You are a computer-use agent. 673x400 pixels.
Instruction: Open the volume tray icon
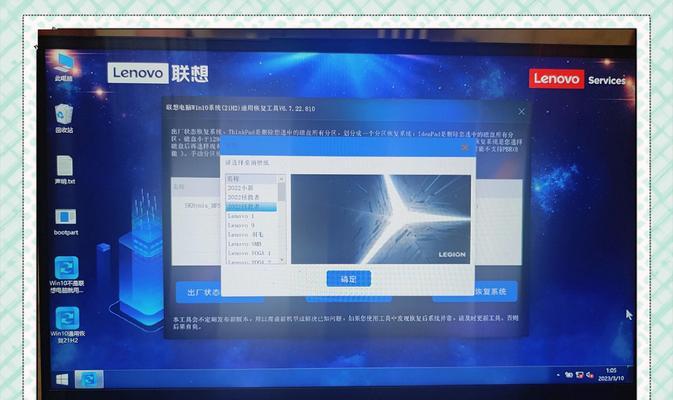(x=590, y=376)
